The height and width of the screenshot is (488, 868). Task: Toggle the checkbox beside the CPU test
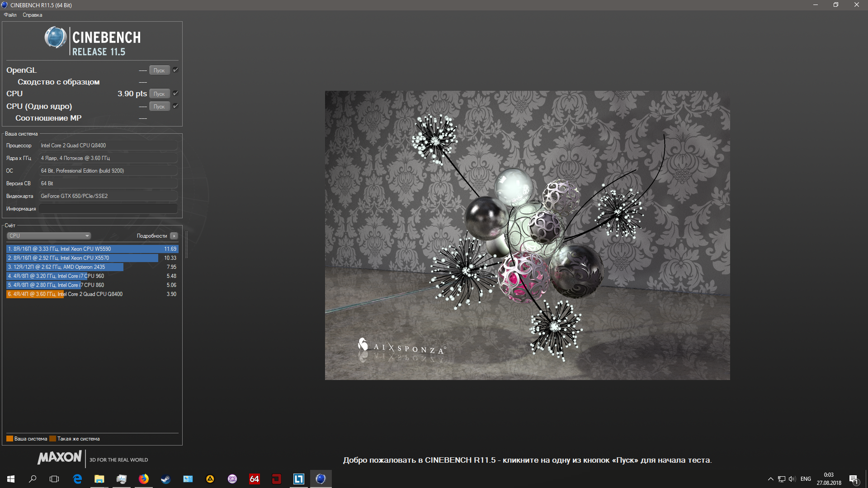pyautogui.click(x=175, y=94)
